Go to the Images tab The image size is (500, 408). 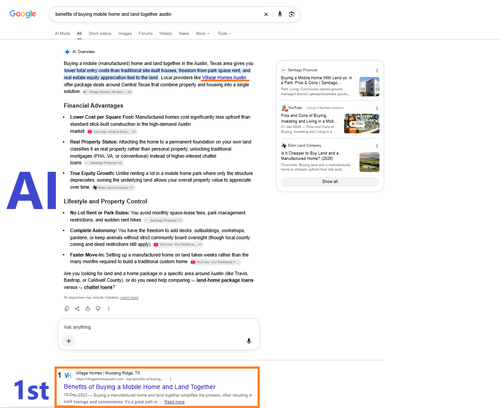[x=125, y=33]
